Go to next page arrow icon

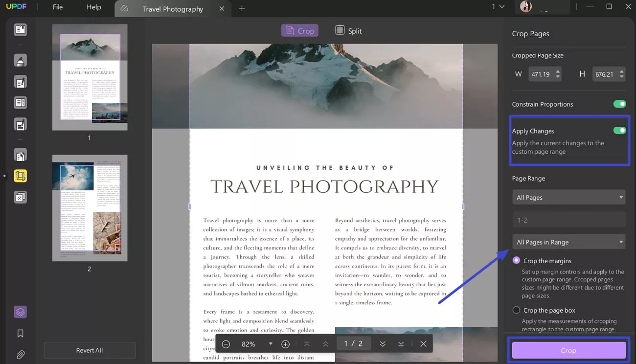(x=383, y=344)
